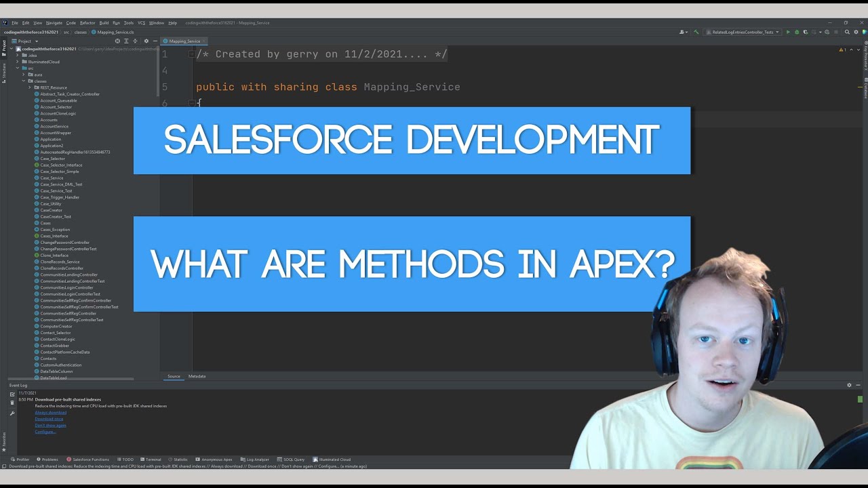Viewport: 868px width, 488px height.
Task: Open the Problems tool window
Action: pyautogui.click(x=47, y=460)
